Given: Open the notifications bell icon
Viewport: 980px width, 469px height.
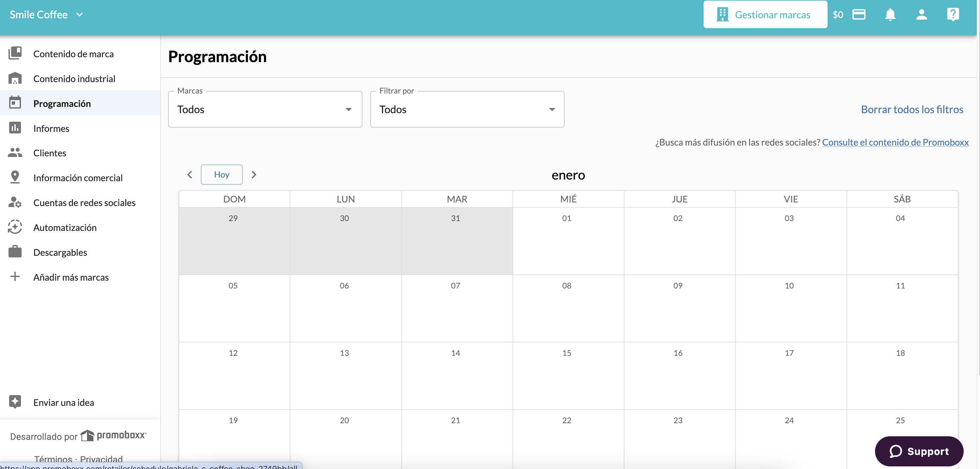Looking at the screenshot, I should click(890, 14).
